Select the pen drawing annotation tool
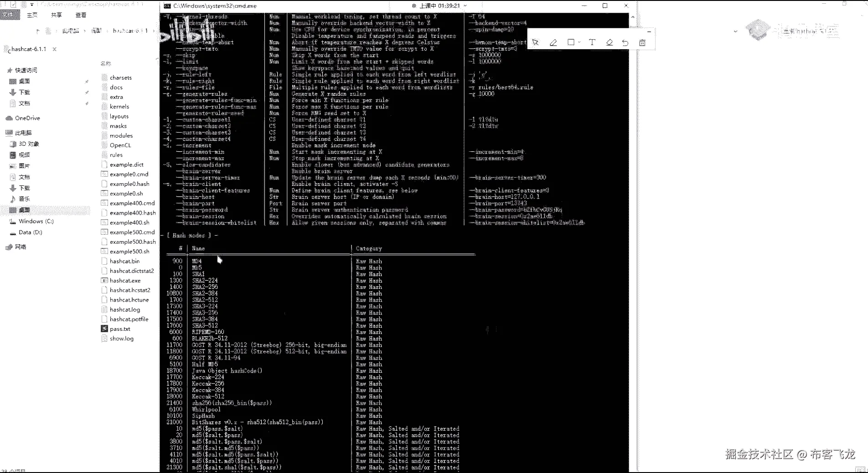 pyautogui.click(x=553, y=42)
